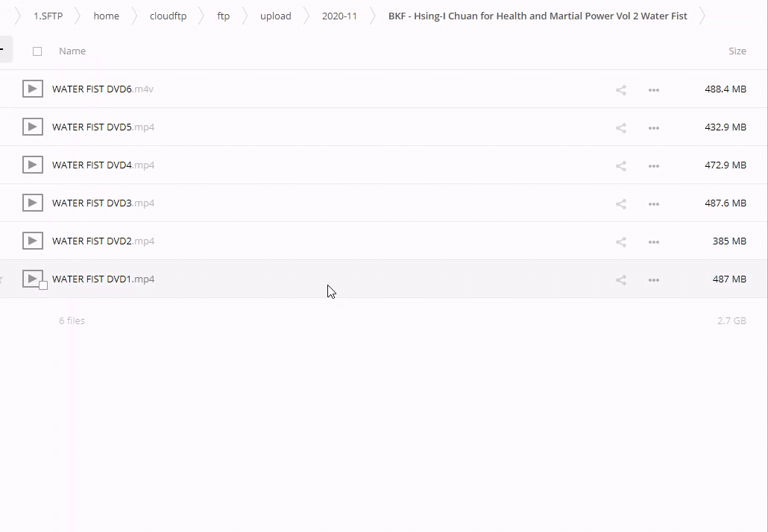Screen dimensions: 768x532
Task: Go to the 2020-11 breadcrumb folder
Action: tap(339, 16)
